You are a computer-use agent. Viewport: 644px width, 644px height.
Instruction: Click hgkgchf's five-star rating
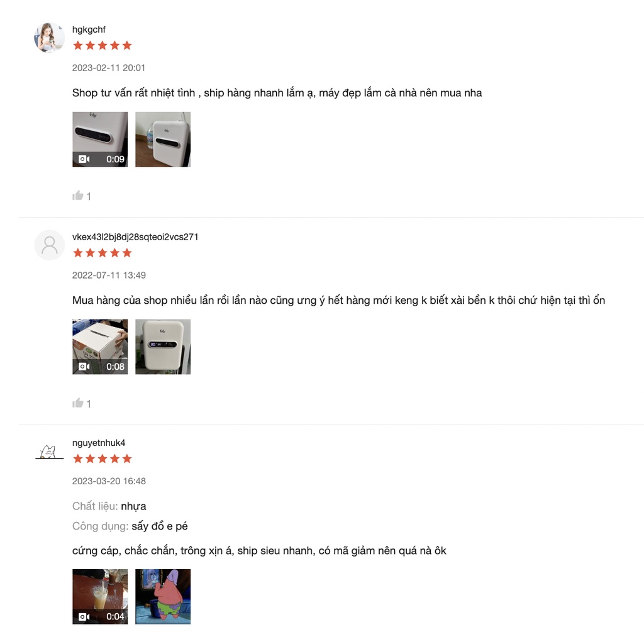[x=102, y=45]
